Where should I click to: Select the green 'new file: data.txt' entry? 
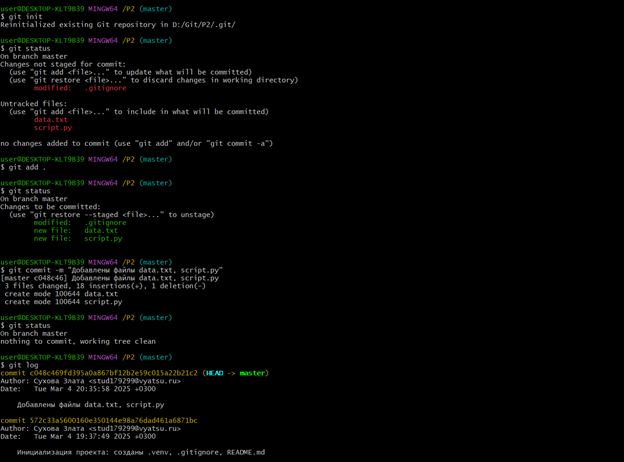point(76,231)
